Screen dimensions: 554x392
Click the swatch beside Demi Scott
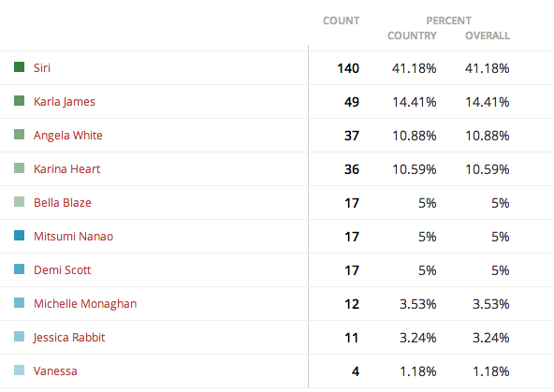pos(19,269)
